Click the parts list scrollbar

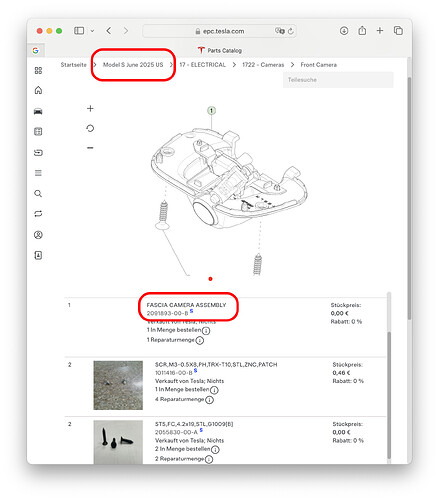(389, 395)
